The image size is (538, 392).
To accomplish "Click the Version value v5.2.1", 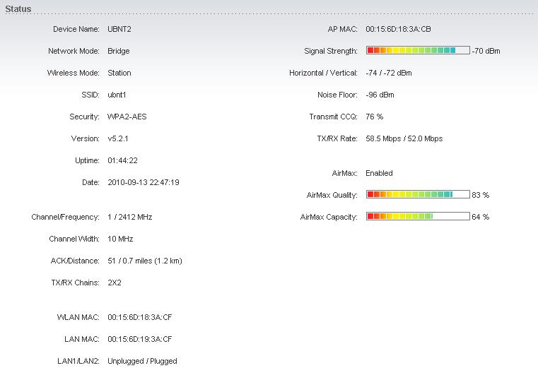I will 117,138.
